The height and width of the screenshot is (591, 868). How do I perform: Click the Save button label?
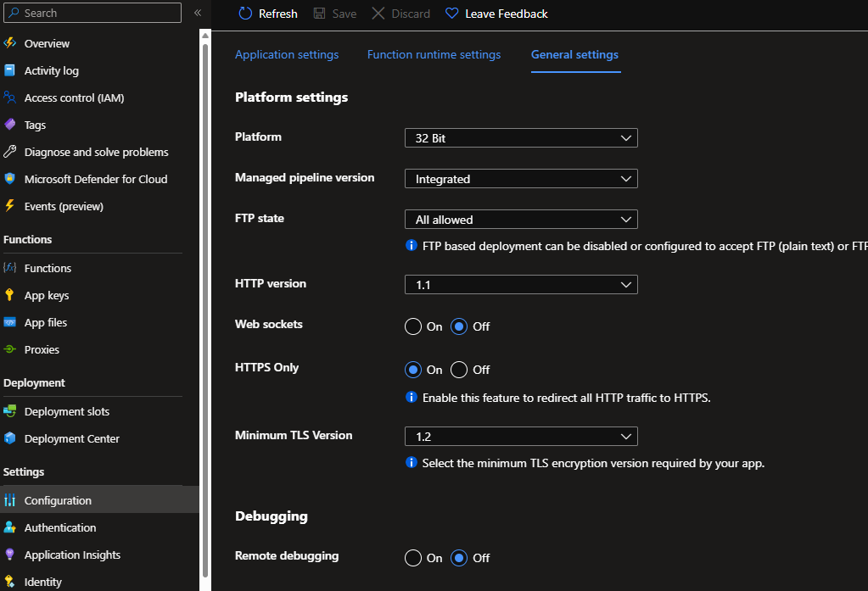point(344,14)
